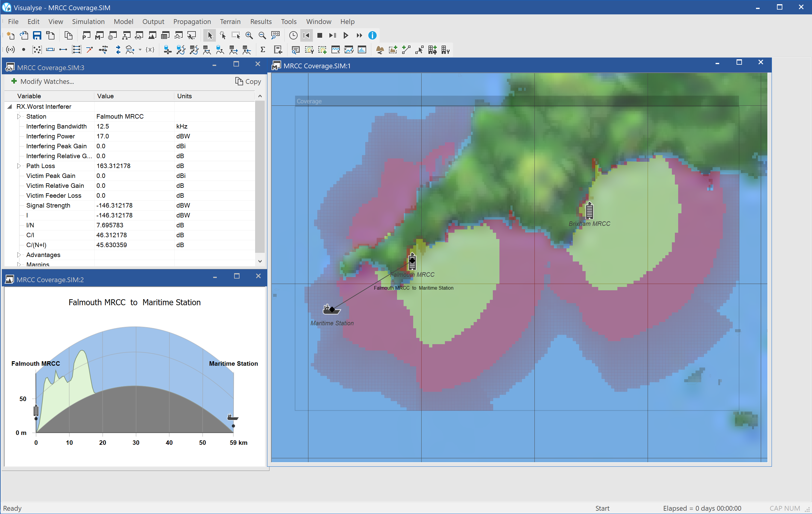
Task: Click the bar chart results icon
Action: (362, 50)
